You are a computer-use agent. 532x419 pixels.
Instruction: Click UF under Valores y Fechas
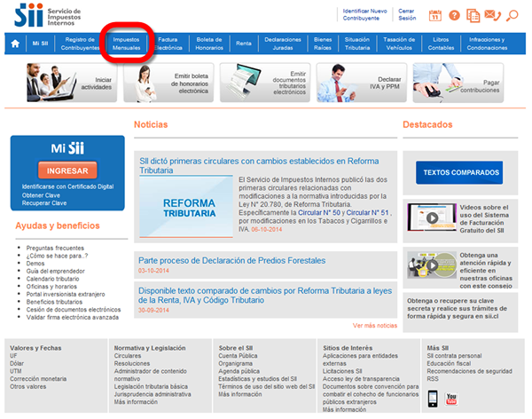(x=13, y=356)
